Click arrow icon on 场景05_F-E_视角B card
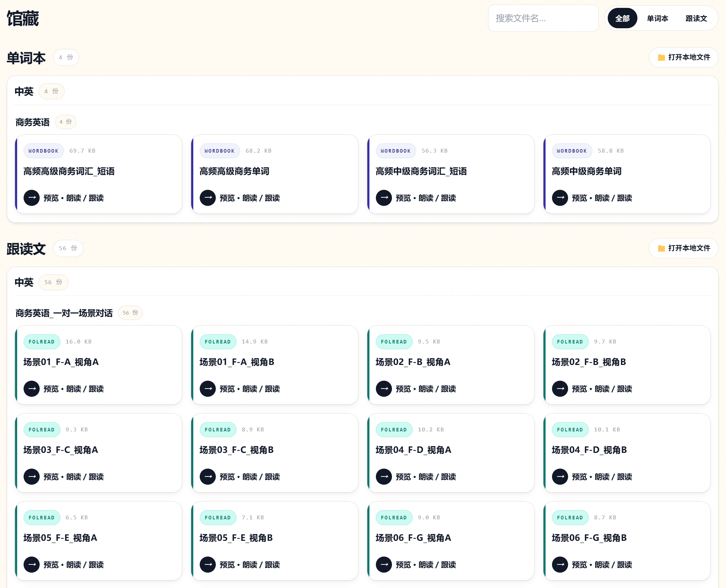The image size is (726, 588). (x=208, y=564)
